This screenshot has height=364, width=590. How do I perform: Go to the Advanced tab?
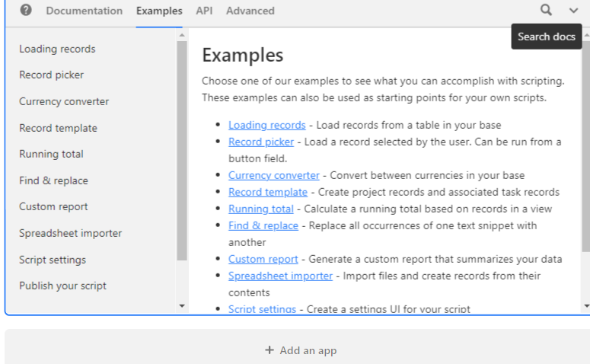point(250,11)
